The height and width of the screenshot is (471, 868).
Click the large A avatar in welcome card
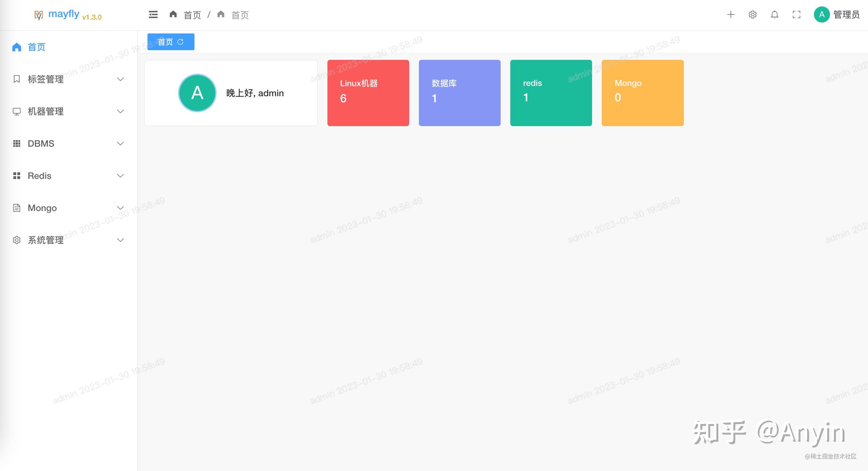[197, 93]
